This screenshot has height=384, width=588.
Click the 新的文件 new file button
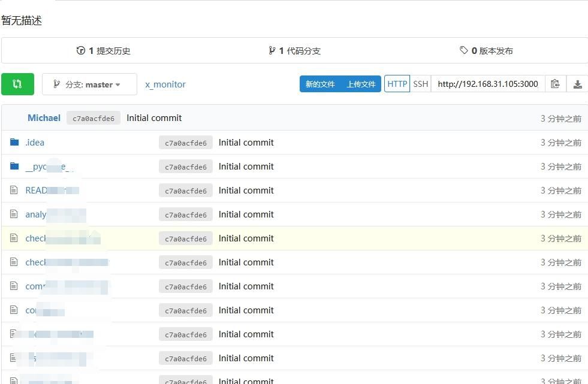click(x=320, y=84)
